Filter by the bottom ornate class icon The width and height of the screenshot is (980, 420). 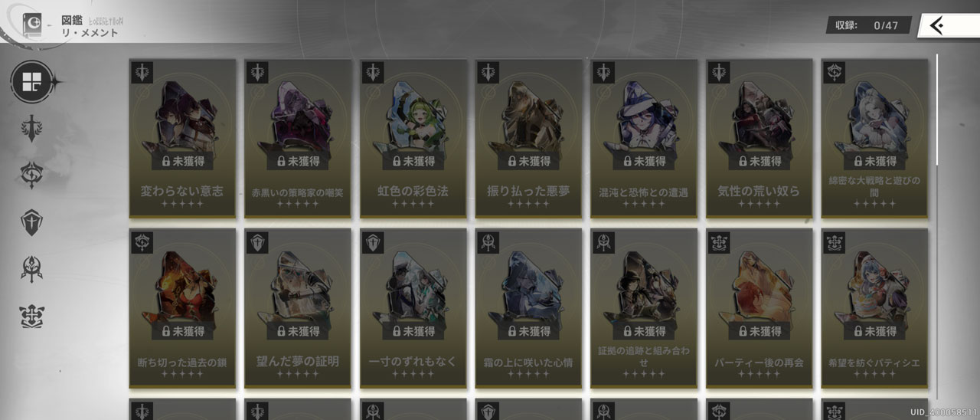pos(32,316)
